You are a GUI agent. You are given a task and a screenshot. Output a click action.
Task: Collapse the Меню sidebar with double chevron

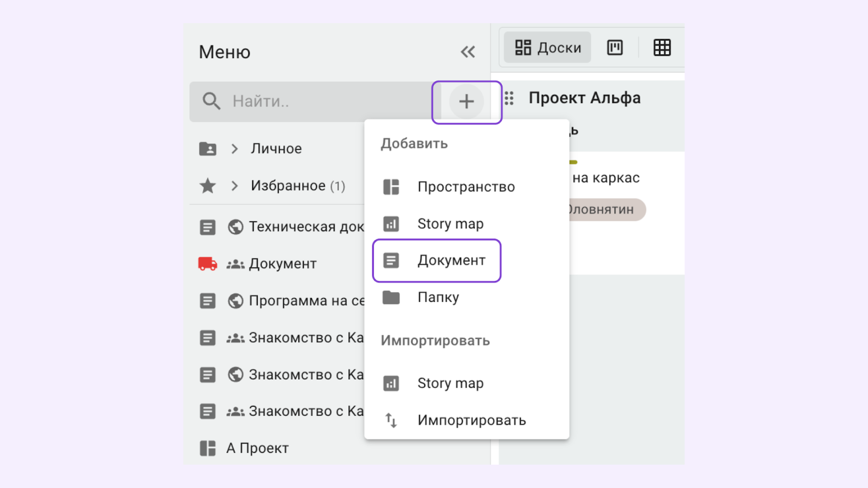pos(468,52)
